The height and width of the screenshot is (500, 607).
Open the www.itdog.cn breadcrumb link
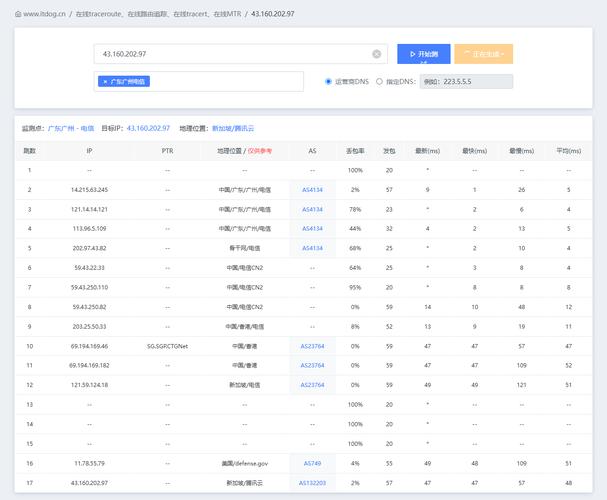click(44, 14)
